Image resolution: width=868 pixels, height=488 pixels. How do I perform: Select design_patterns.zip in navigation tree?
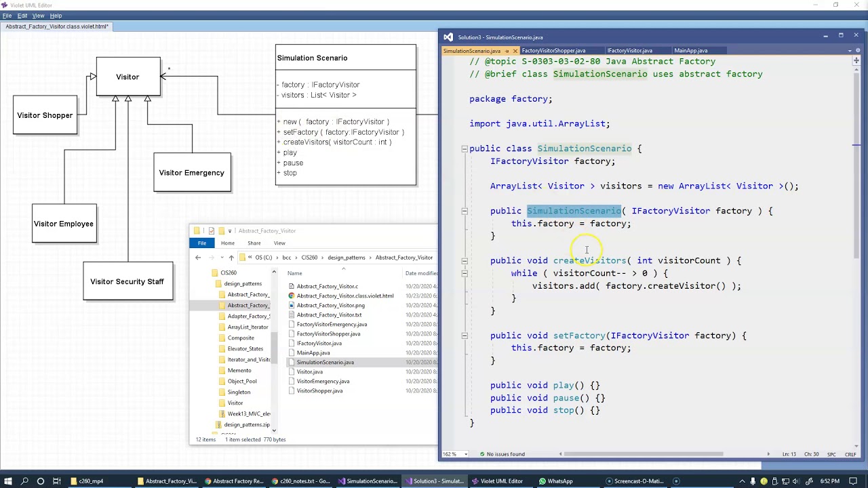pyautogui.click(x=246, y=425)
